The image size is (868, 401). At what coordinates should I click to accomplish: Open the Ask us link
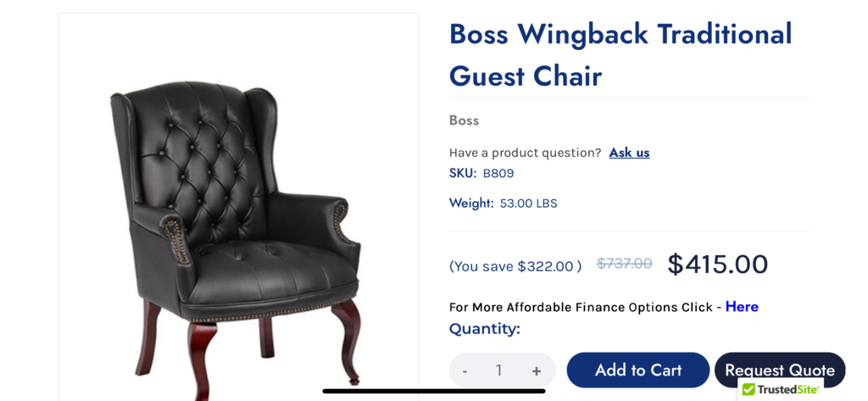(x=629, y=153)
